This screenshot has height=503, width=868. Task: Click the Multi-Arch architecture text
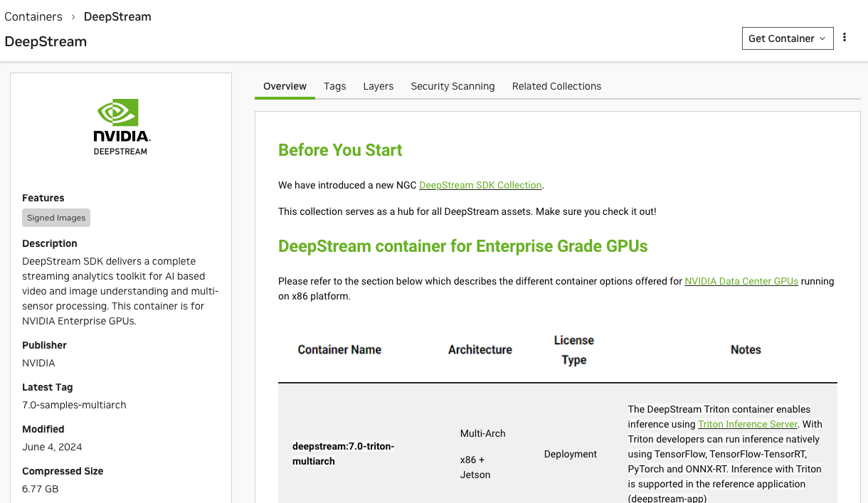(483, 433)
